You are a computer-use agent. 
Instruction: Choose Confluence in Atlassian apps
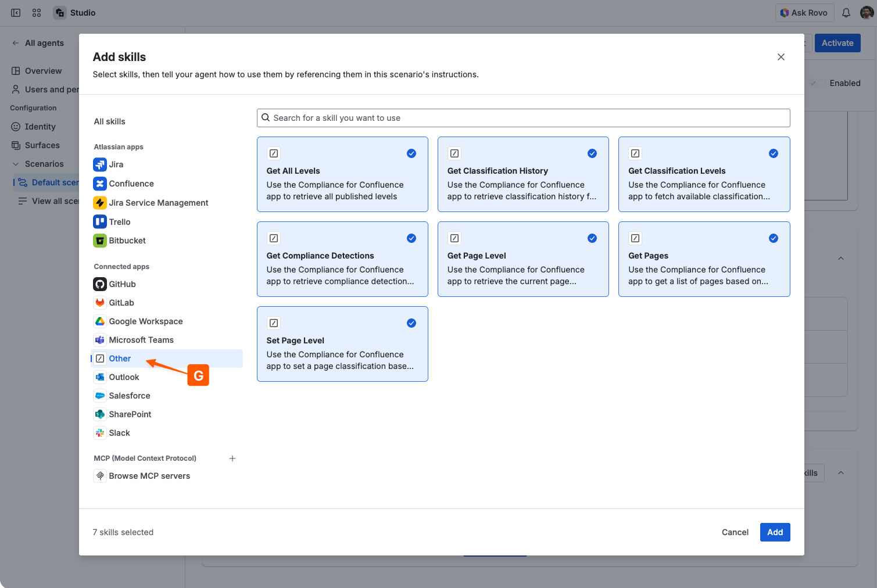pyautogui.click(x=131, y=184)
